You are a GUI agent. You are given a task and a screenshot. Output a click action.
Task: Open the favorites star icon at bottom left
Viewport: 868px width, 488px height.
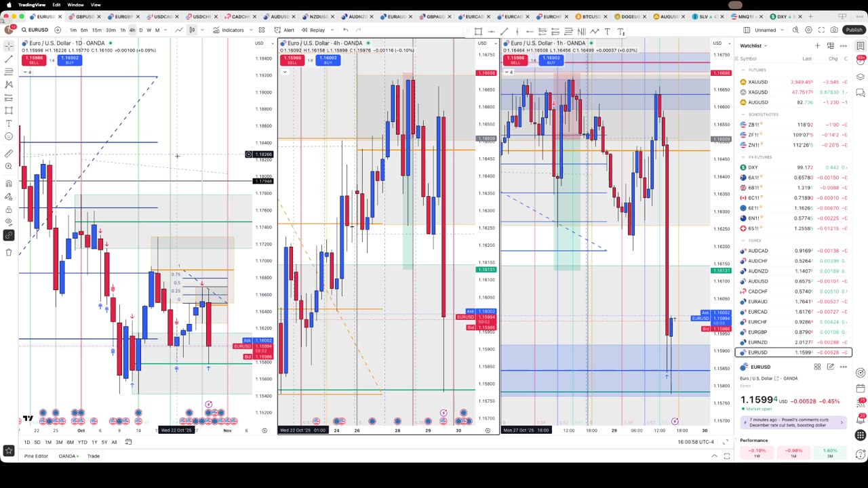pos(9,451)
